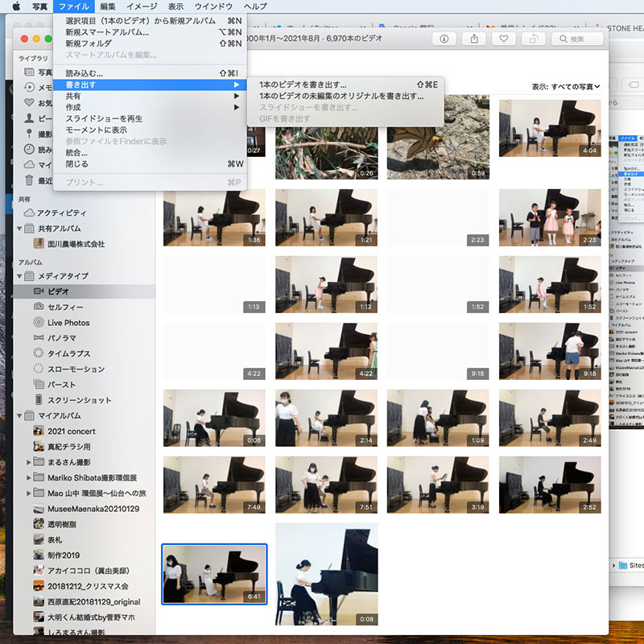Select the バースト album icon

39,385
